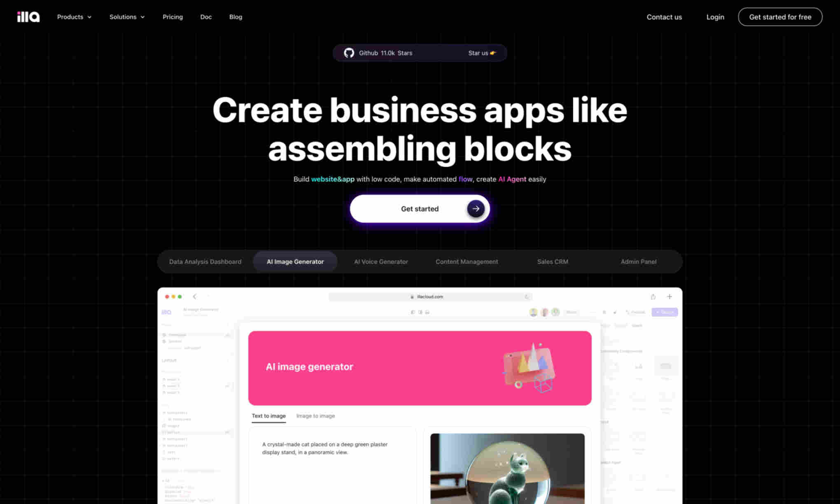Click the Admin Panel tab icon
Viewport: 840px width, 504px height.
[x=638, y=261]
